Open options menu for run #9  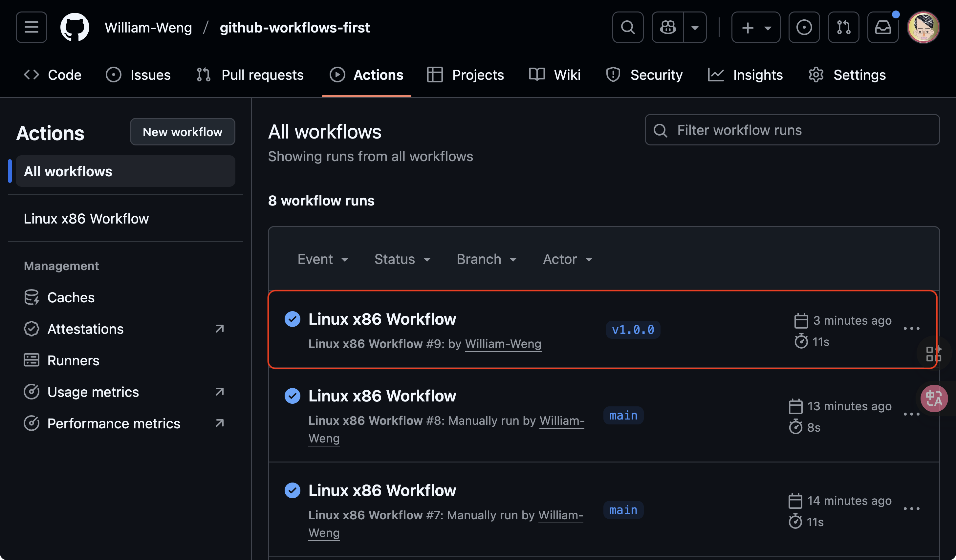pyautogui.click(x=911, y=329)
